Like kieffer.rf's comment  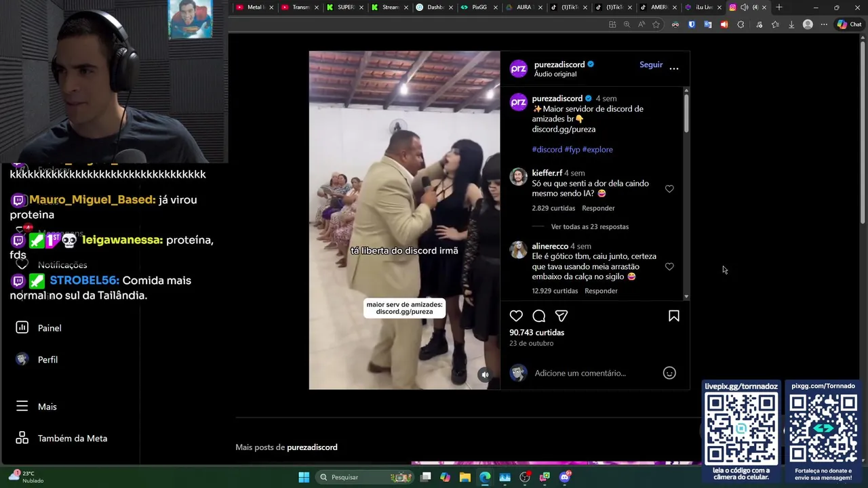(669, 189)
